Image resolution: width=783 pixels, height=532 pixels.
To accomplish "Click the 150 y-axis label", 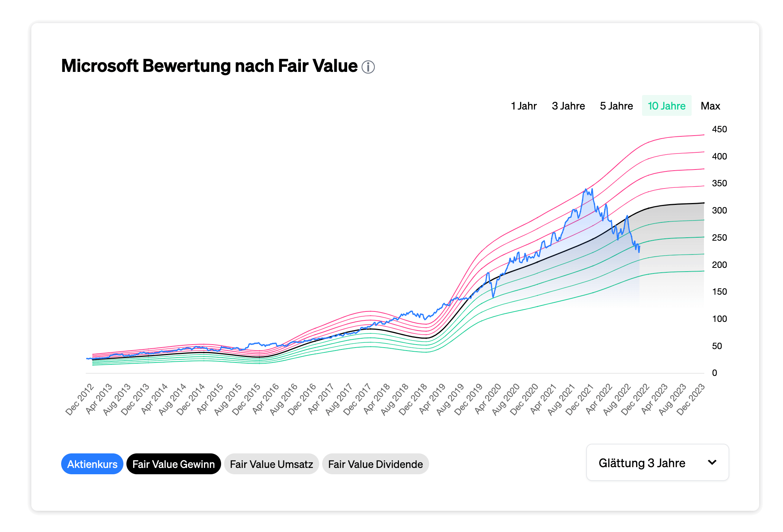I will point(719,292).
